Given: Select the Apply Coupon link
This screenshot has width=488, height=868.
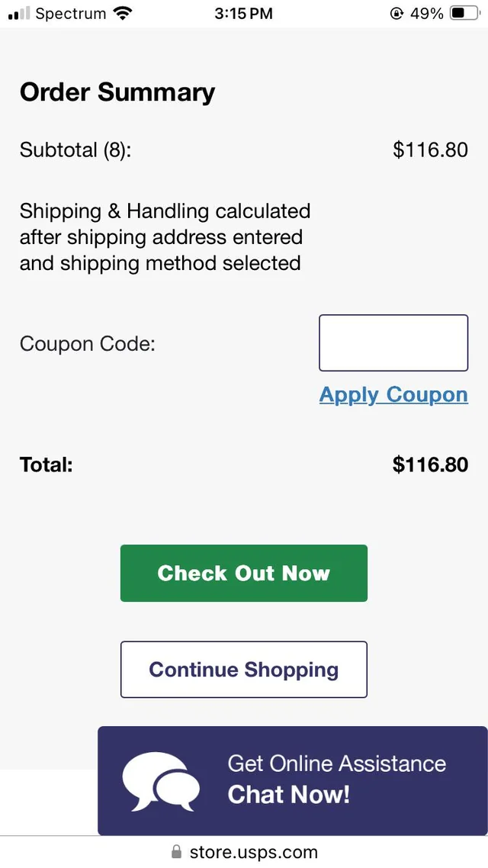Looking at the screenshot, I should (393, 394).
